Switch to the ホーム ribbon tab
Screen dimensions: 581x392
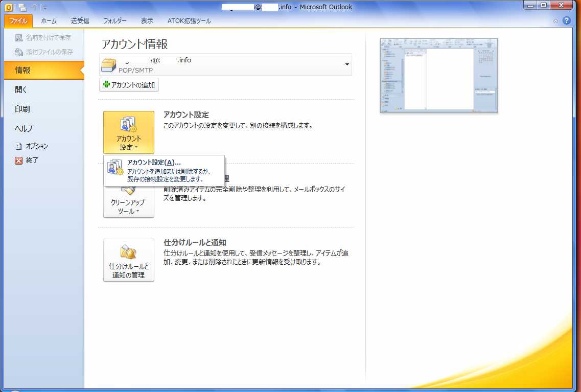click(49, 21)
